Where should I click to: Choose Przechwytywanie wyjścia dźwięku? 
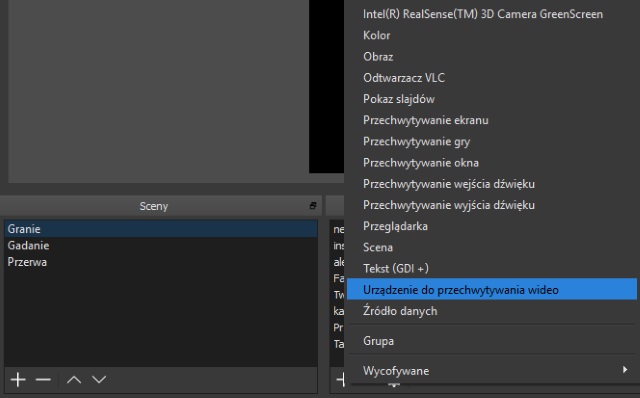[x=492, y=205]
